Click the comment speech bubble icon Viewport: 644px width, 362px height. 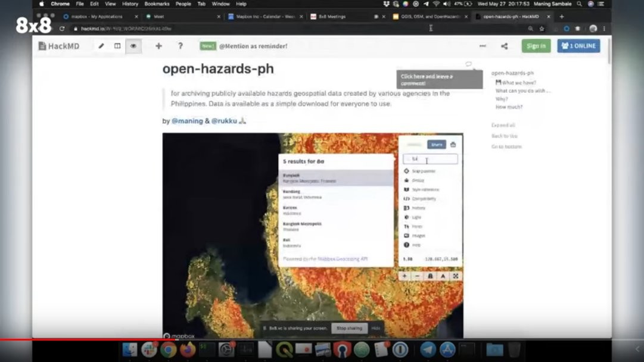pyautogui.click(x=468, y=64)
